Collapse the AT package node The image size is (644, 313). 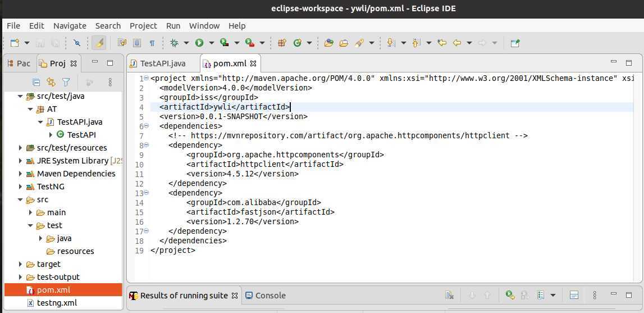[30, 109]
